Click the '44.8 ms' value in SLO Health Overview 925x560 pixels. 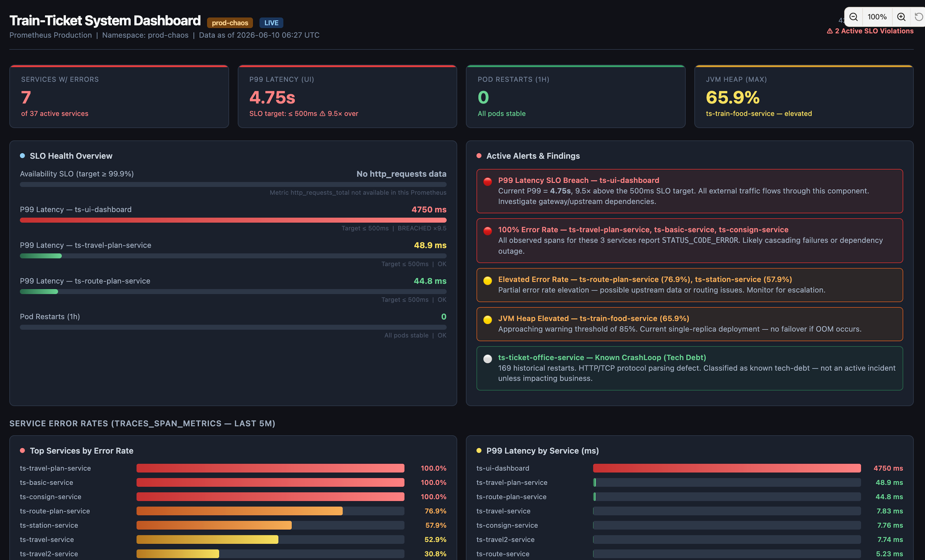[x=430, y=281]
